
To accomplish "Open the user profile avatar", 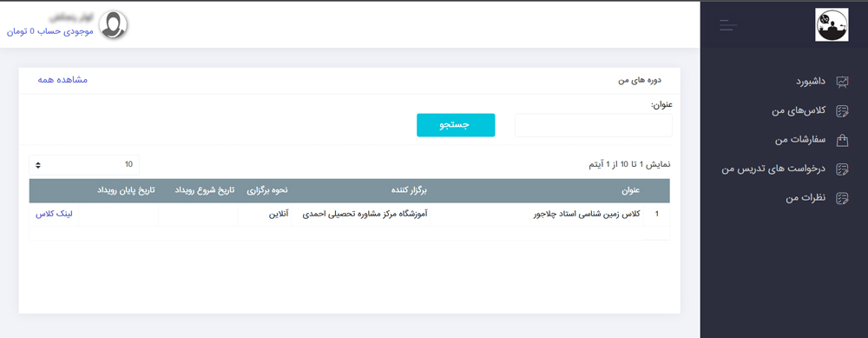I will 114,24.
